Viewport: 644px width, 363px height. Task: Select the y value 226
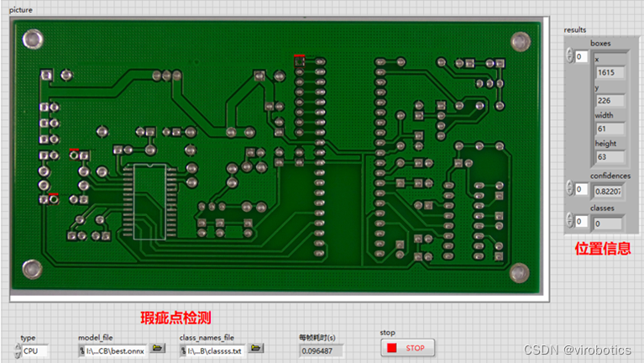click(x=610, y=101)
